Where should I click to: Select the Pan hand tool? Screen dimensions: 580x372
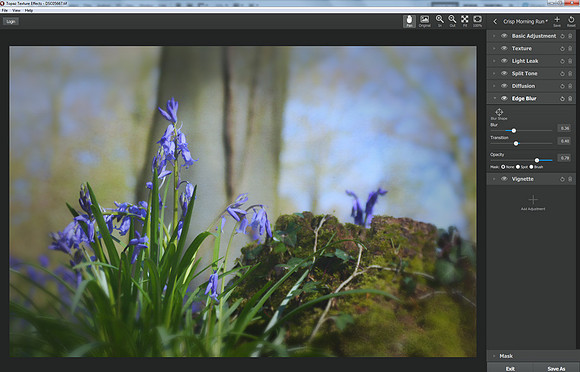[x=409, y=21]
